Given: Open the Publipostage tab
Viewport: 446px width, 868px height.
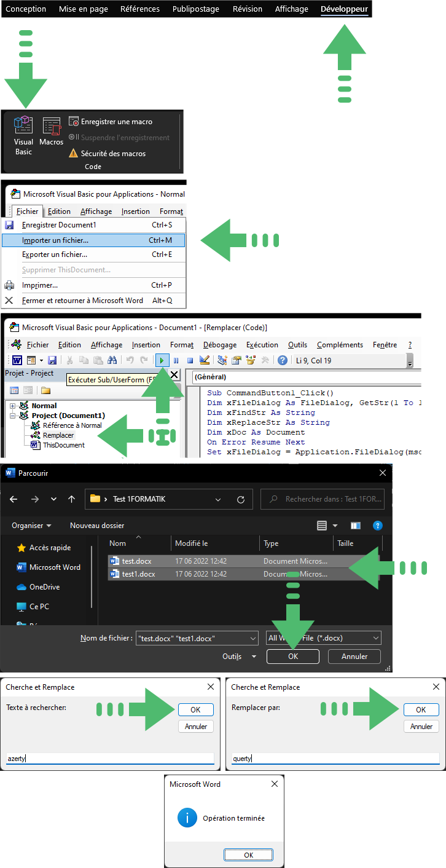Looking at the screenshot, I should [x=197, y=9].
